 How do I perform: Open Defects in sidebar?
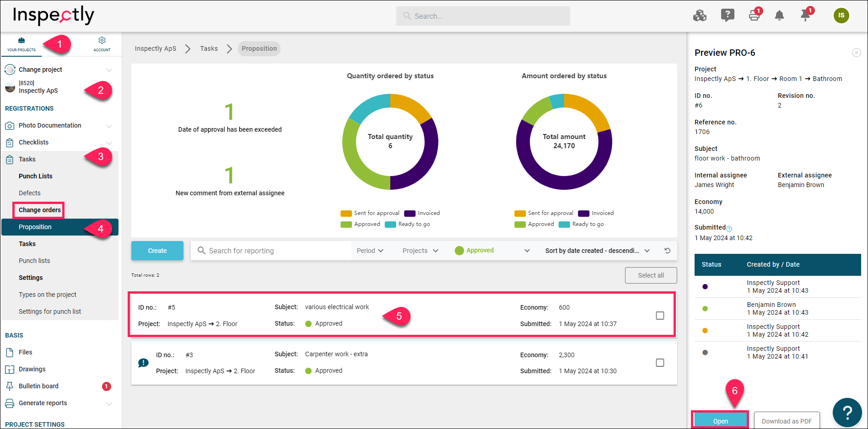point(30,193)
